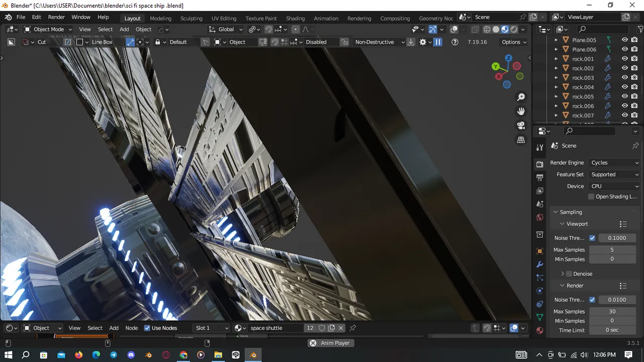Open the Non-Destructive mode dropdown
This screenshot has width=644, height=362.
click(x=378, y=42)
